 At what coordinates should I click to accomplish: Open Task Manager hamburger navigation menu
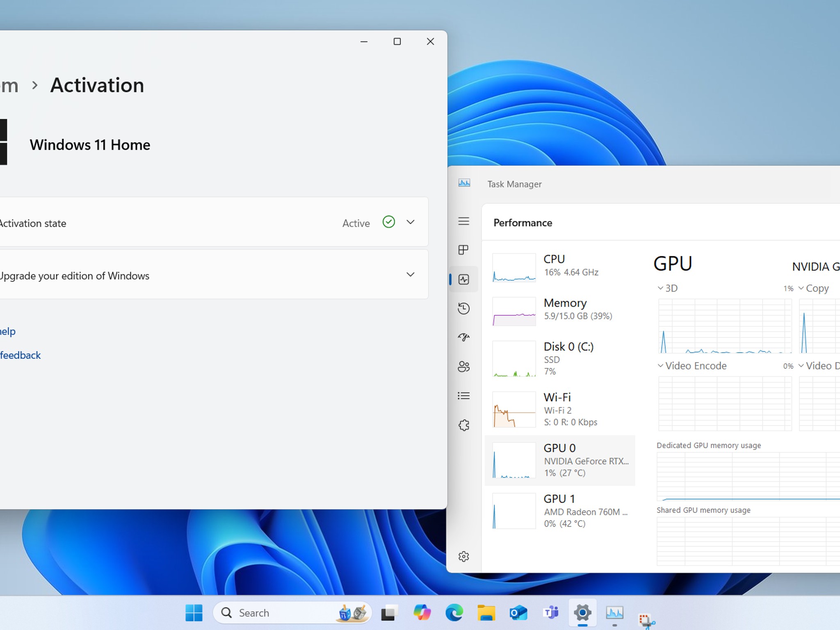pyautogui.click(x=463, y=221)
